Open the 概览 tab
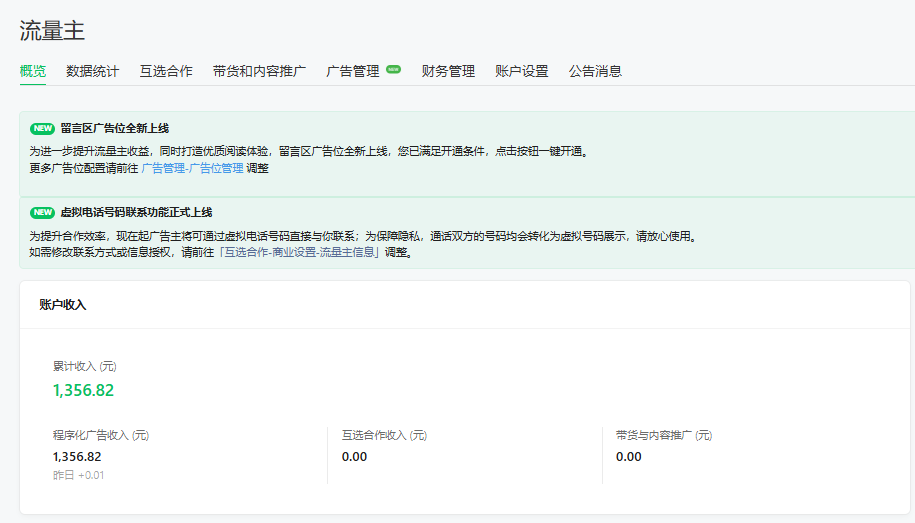The height and width of the screenshot is (523, 915). (x=33, y=71)
